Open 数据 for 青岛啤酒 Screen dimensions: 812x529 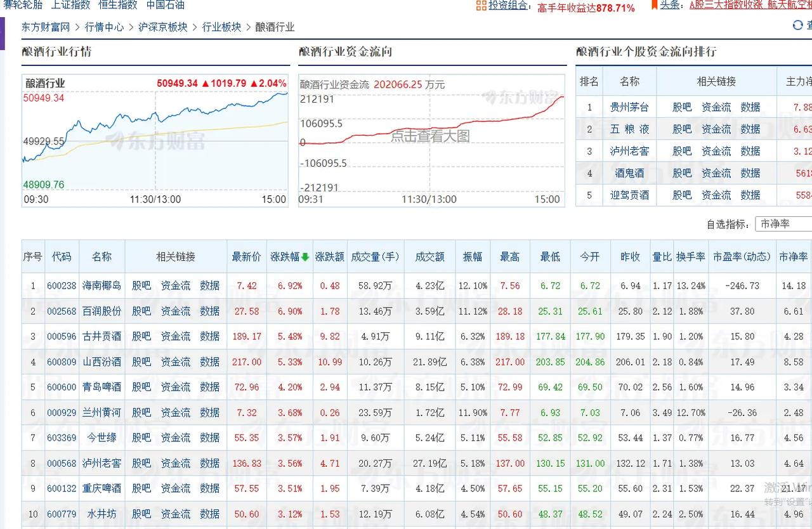[210, 388]
